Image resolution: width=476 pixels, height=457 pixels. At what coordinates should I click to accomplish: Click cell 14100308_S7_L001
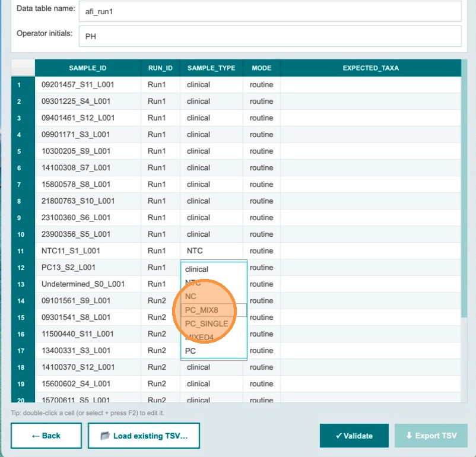[x=88, y=167]
